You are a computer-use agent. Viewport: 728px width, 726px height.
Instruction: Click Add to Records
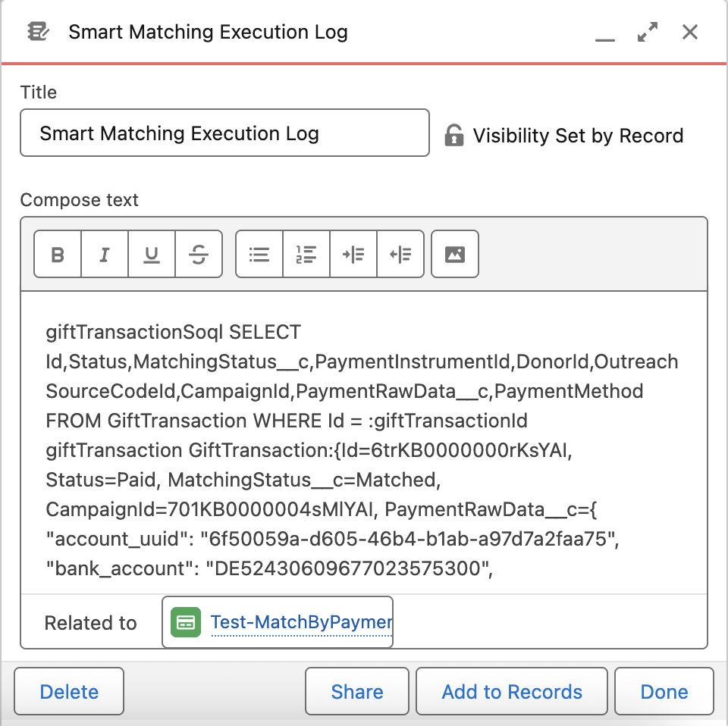(512, 692)
